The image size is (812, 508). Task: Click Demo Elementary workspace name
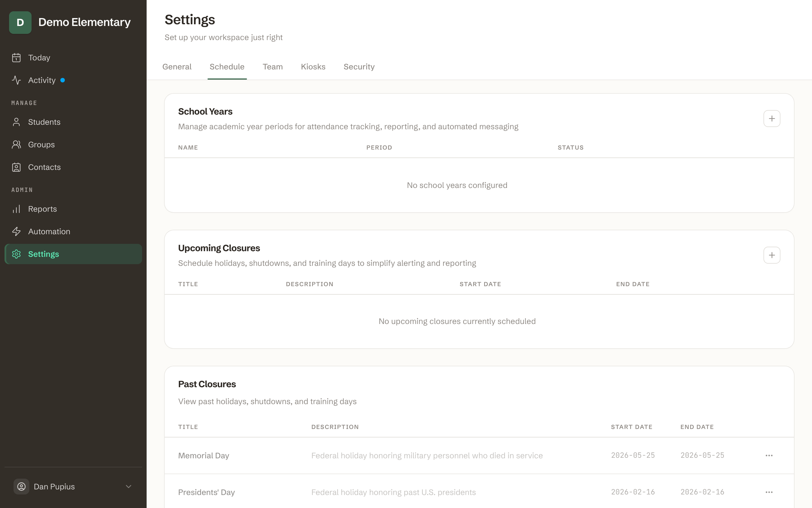coord(85,22)
